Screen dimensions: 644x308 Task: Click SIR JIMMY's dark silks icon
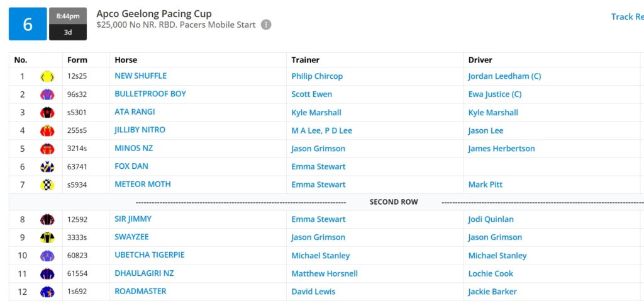coord(47,220)
